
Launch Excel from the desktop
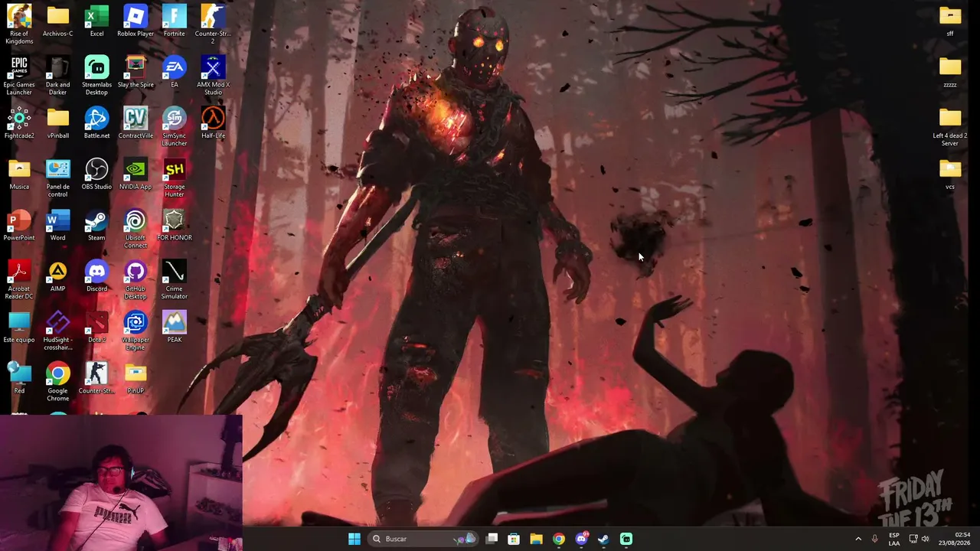[x=96, y=21]
